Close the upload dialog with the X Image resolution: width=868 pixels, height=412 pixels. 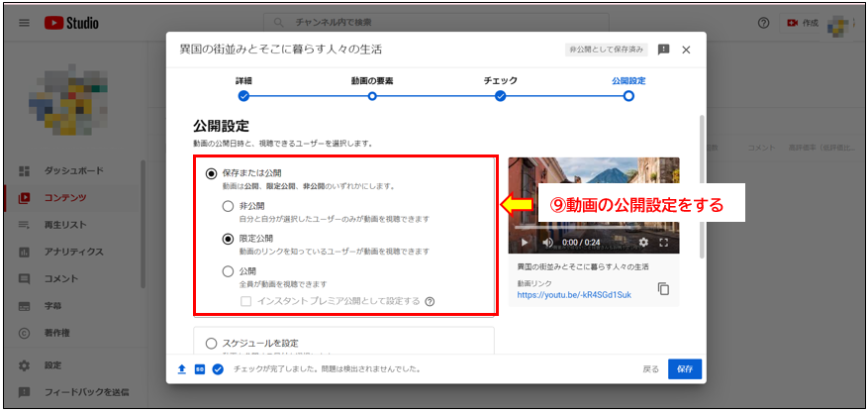pos(686,50)
